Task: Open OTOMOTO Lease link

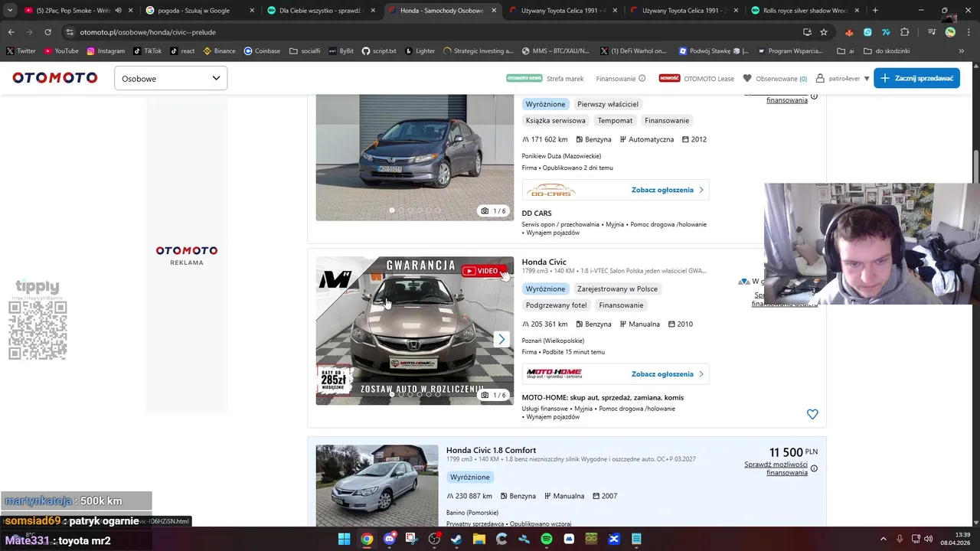Action: 708,78
